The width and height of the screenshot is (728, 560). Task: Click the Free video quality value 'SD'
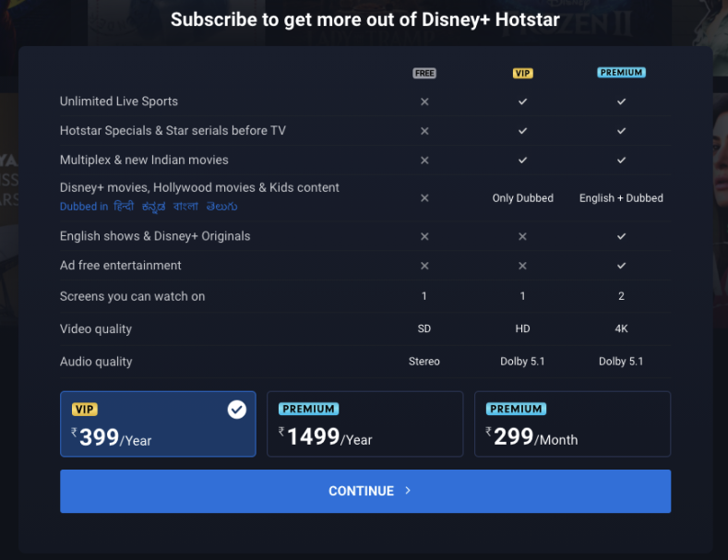[424, 328]
